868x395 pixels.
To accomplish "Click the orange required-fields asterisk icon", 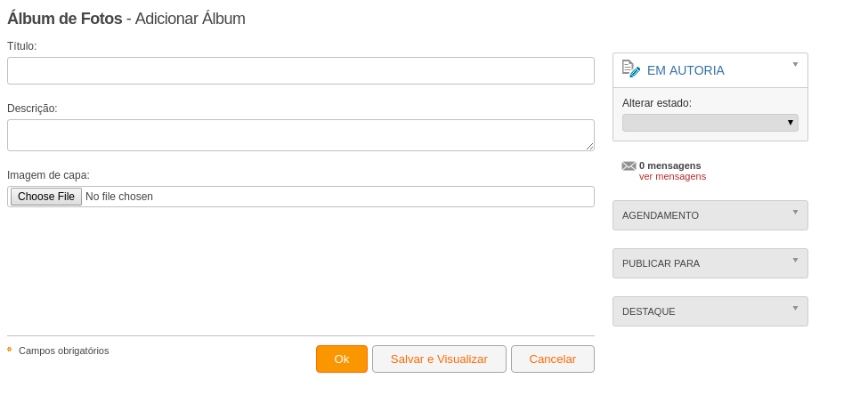I will [10, 350].
